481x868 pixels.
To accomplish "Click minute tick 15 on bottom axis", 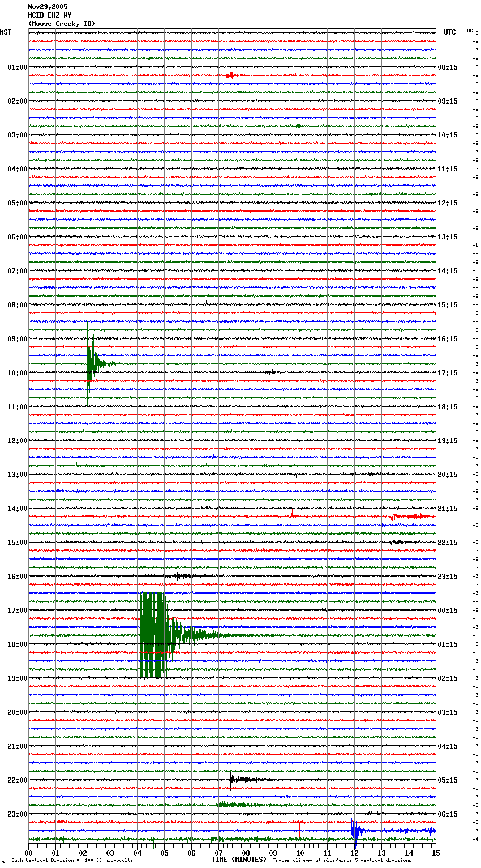I will 436,853.
